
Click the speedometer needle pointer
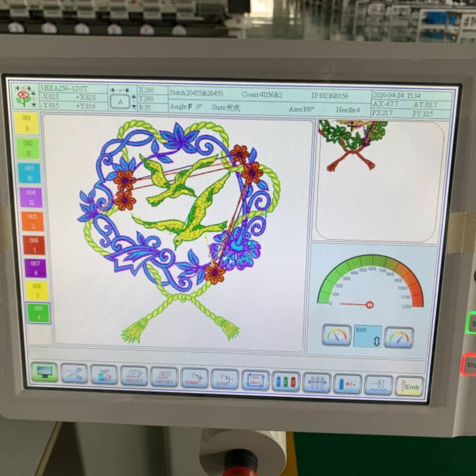point(357,304)
